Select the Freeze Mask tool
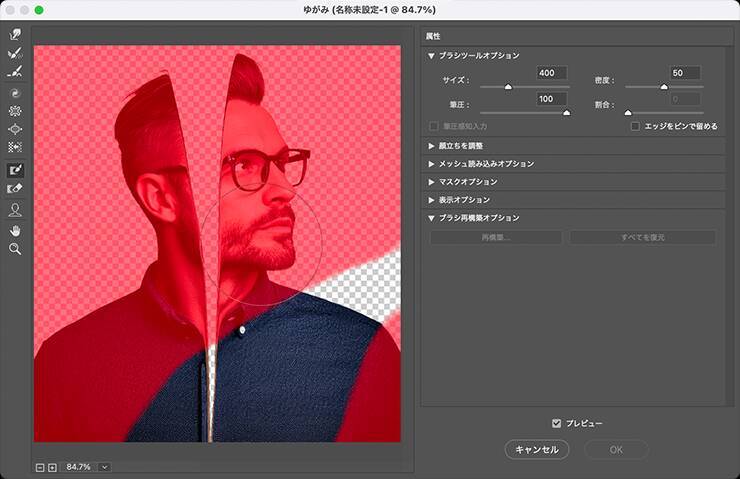 coord(15,170)
